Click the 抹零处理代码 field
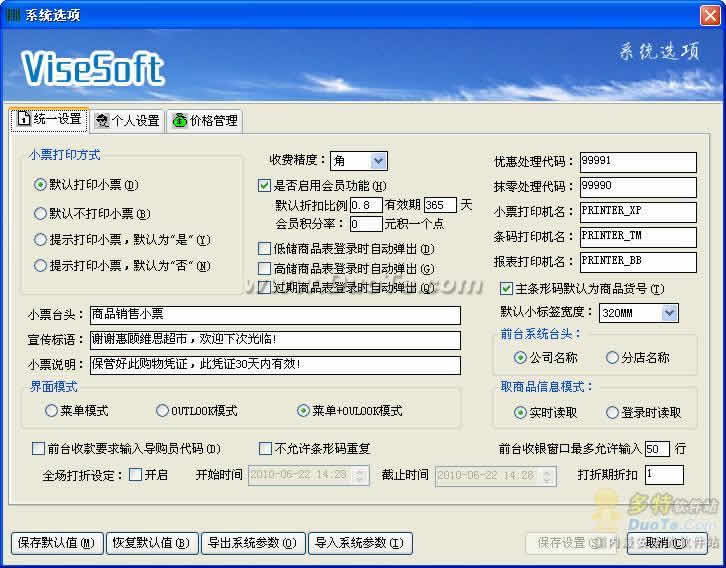Viewport: 726px width, 568px height. pyautogui.click(x=638, y=187)
